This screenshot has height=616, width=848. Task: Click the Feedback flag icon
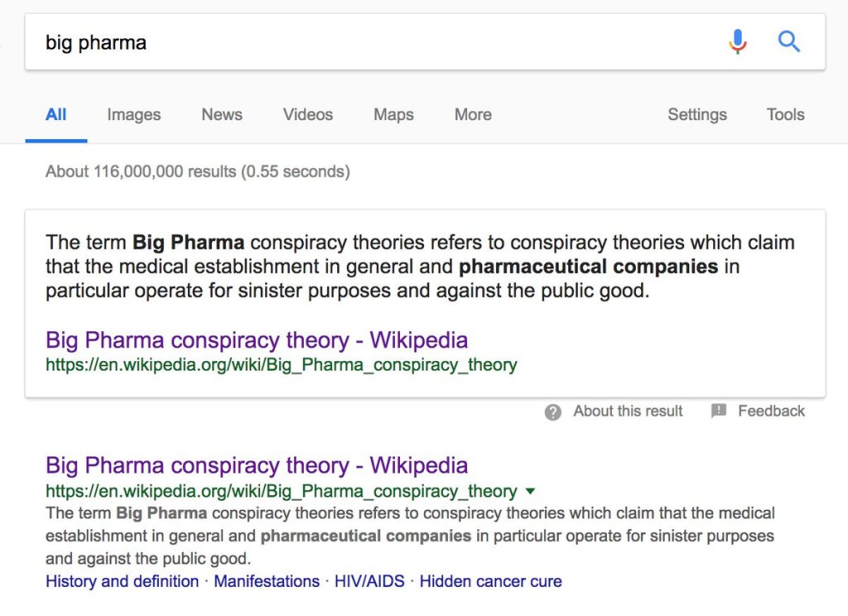pyautogui.click(x=719, y=411)
